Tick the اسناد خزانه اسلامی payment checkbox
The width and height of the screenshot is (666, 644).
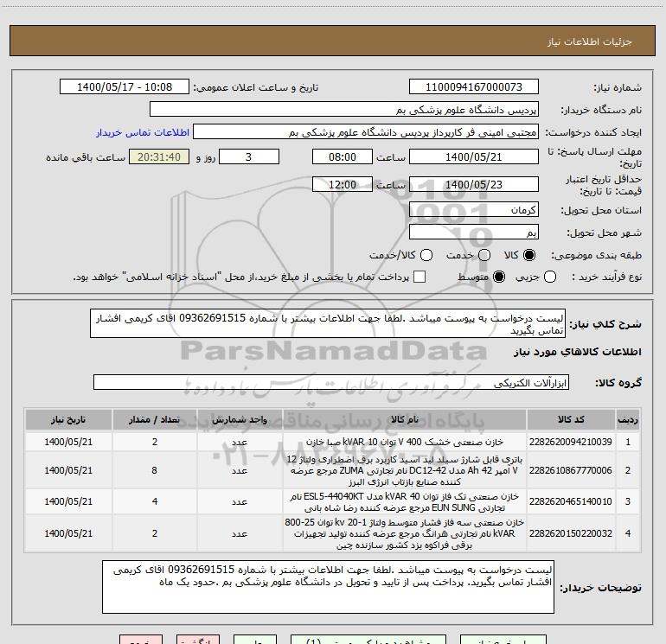pos(419,277)
